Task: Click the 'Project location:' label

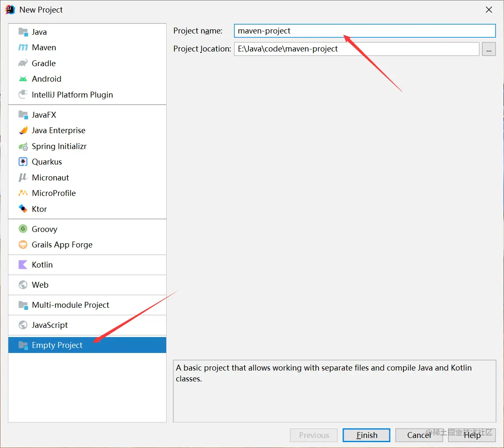Action: [202, 49]
